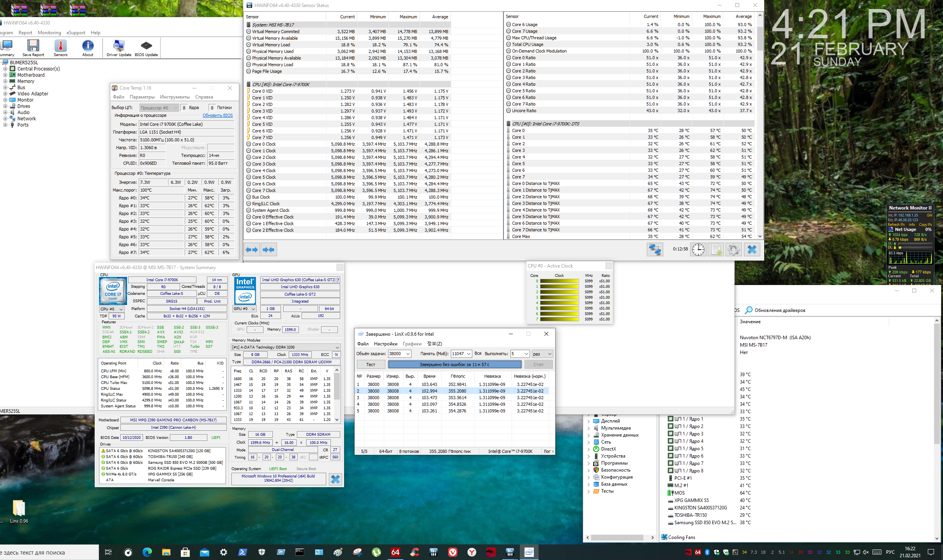Open Параметры menu in Core Temp
943x560 pixels.
coord(142,97)
